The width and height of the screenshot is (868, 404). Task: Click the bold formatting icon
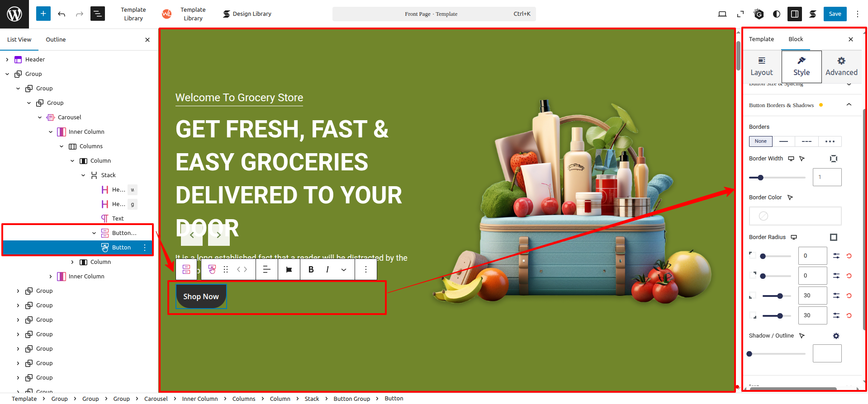(311, 270)
